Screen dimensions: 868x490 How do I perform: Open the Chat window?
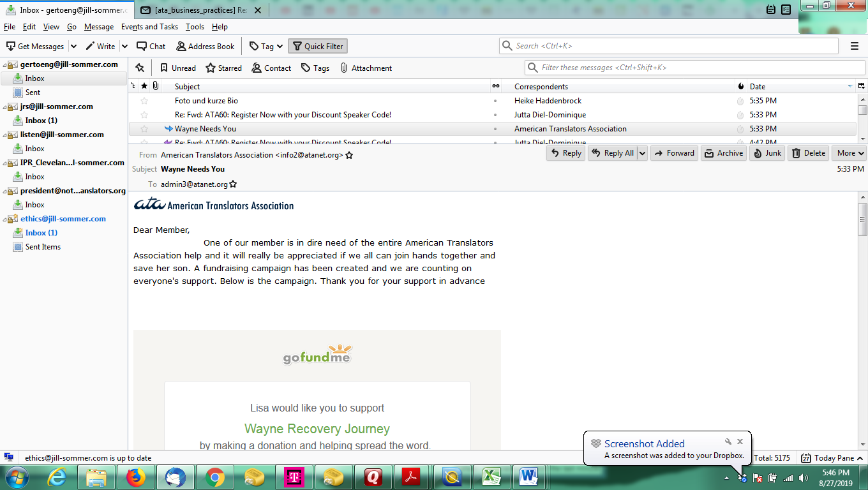(151, 47)
